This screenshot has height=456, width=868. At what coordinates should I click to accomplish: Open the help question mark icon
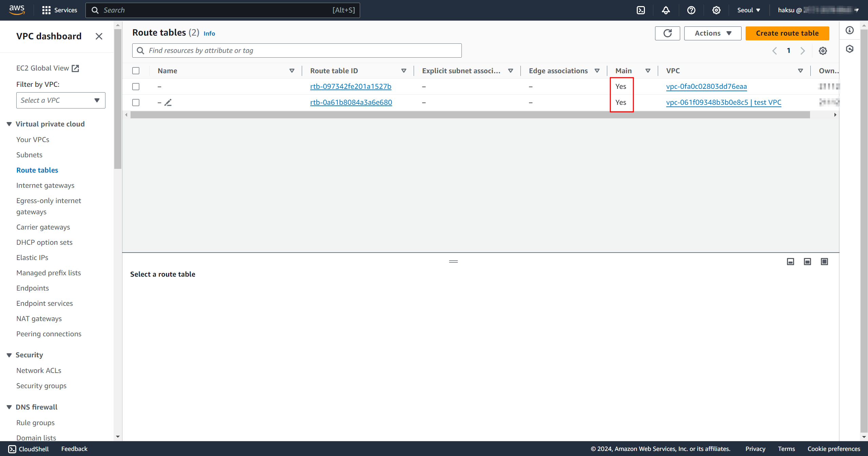(691, 10)
